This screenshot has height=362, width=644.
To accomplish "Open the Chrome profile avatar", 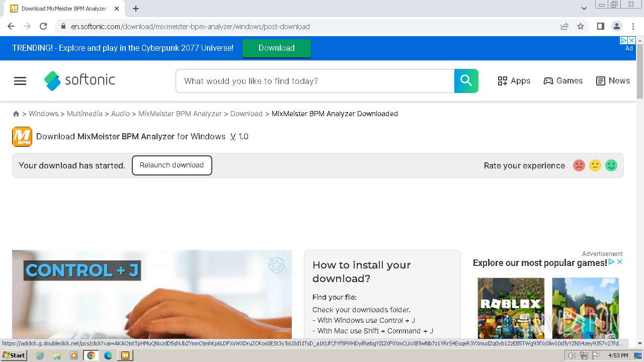I will (617, 26).
